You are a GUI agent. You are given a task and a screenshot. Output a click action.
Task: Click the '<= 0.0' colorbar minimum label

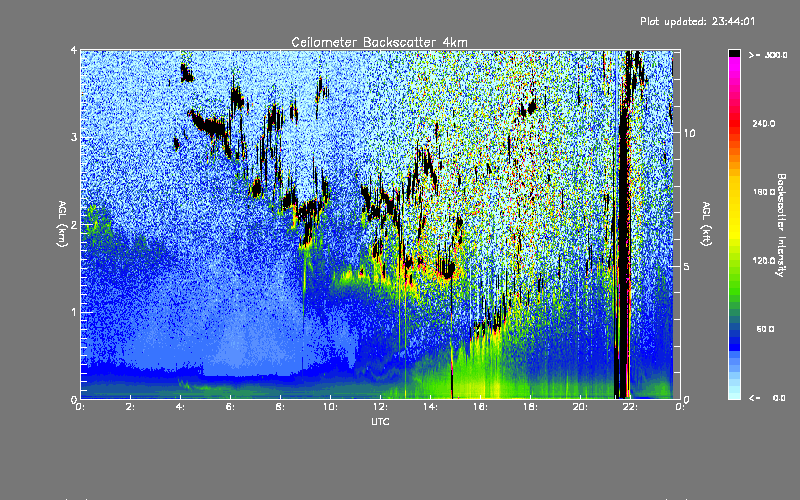point(768,398)
